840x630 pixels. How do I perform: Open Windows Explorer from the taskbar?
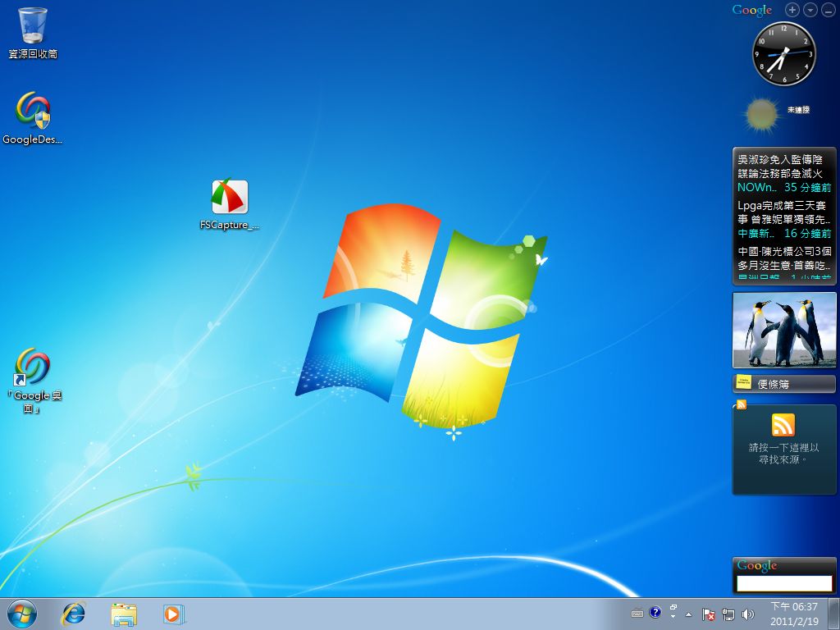(x=124, y=614)
